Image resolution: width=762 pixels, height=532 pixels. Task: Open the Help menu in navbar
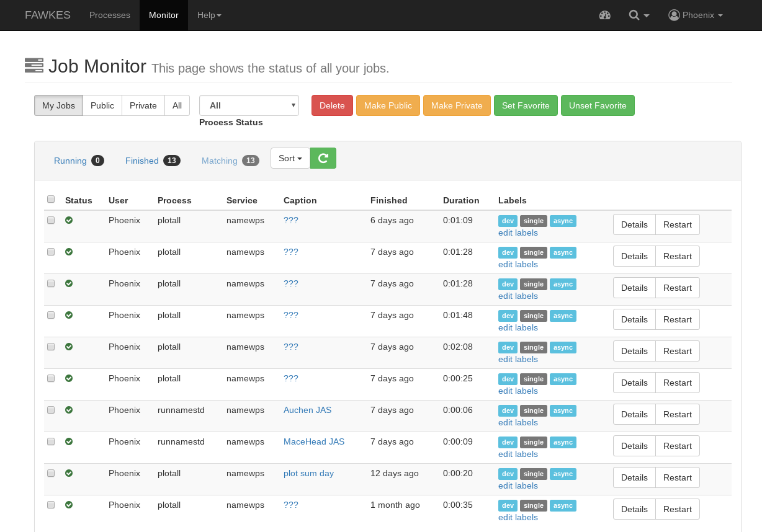tap(209, 15)
